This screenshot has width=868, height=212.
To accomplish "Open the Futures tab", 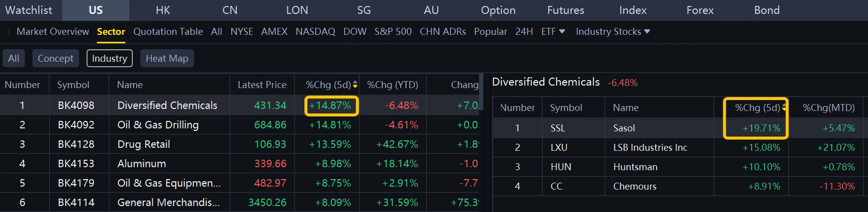I will [566, 10].
